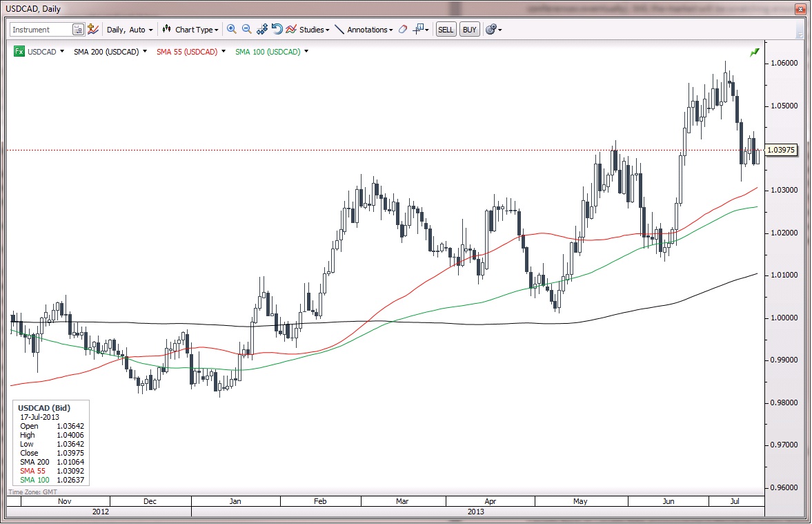Click the 1.03975 current price label
This screenshot has width=812, height=524.
pyautogui.click(x=781, y=150)
